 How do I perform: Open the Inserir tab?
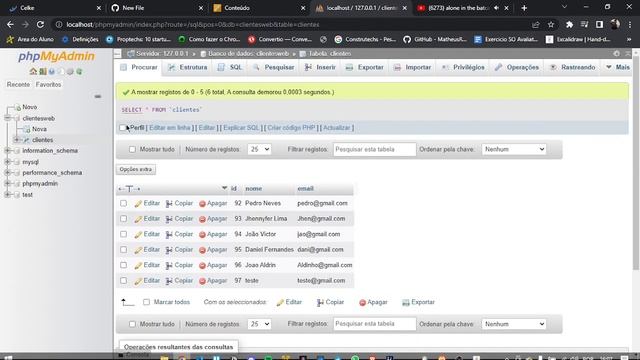(x=320, y=67)
